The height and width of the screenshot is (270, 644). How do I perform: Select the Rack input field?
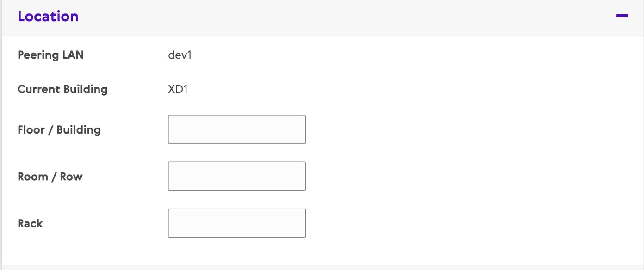click(236, 223)
